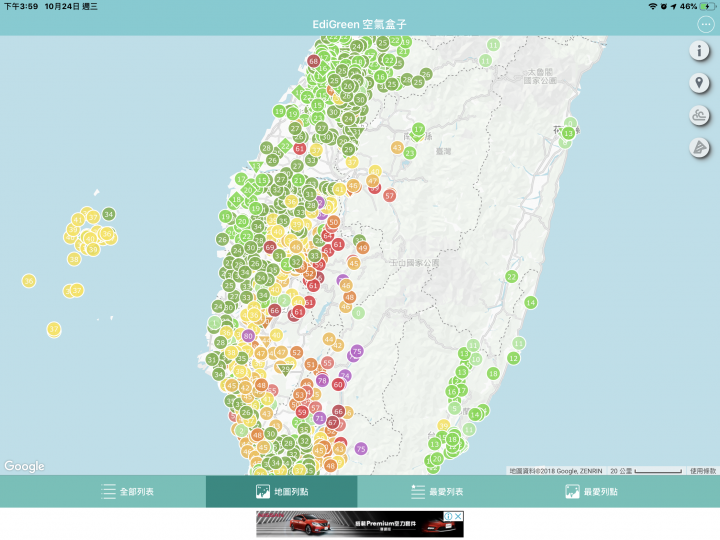Select the orange 50 sensor marker
The width and height of the screenshot is (720, 540).
tap(333, 222)
